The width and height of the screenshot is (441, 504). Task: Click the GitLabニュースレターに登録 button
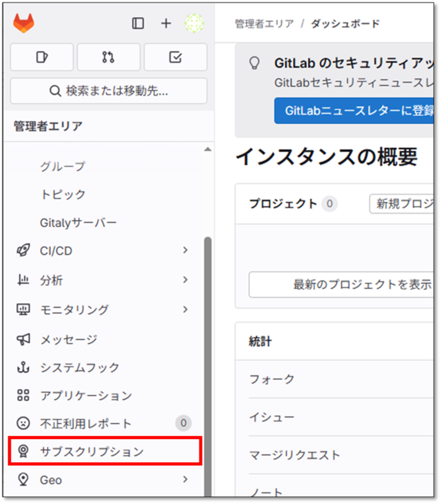354,111
